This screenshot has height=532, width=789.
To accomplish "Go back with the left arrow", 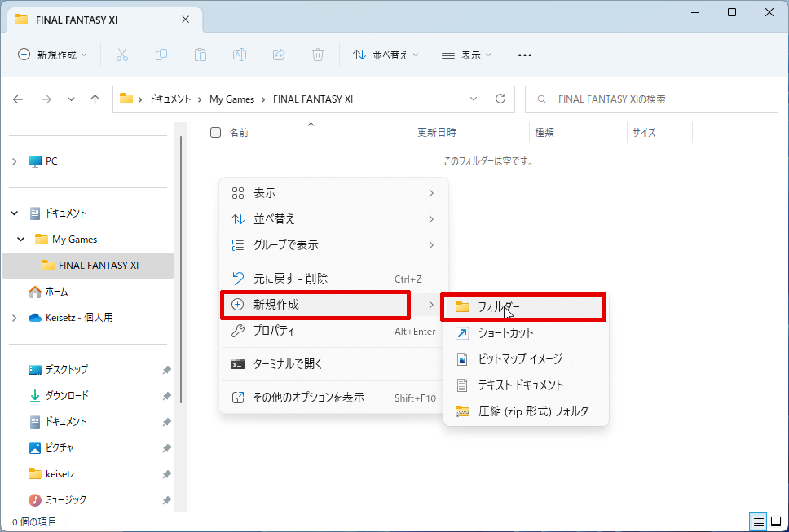I will 18,99.
